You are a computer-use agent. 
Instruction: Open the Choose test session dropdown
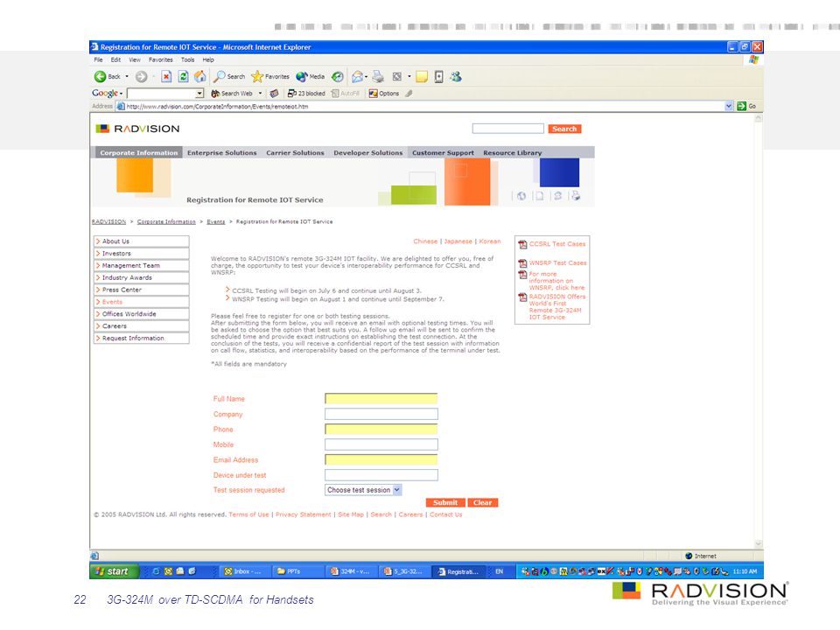coord(397,490)
